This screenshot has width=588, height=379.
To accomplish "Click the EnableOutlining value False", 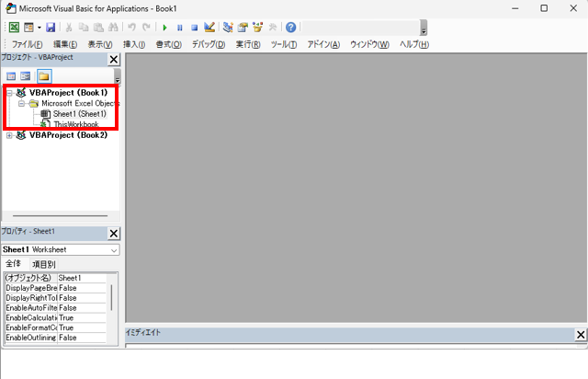I will pyautogui.click(x=82, y=338).
